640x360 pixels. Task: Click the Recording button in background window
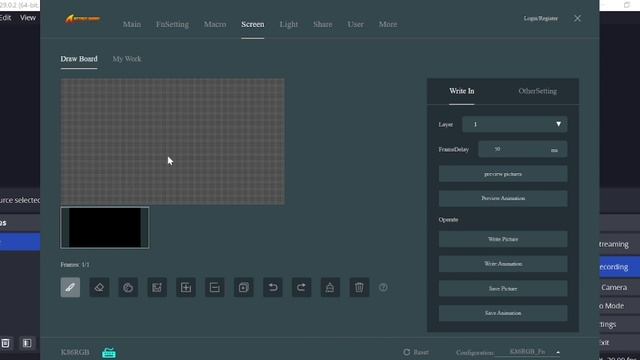click(620, 267)
